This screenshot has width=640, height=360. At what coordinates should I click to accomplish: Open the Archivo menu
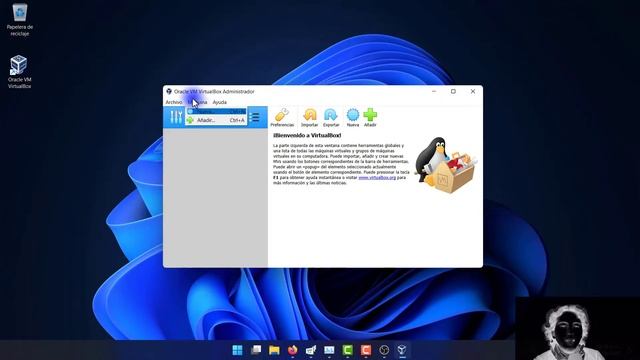[174, 102]
